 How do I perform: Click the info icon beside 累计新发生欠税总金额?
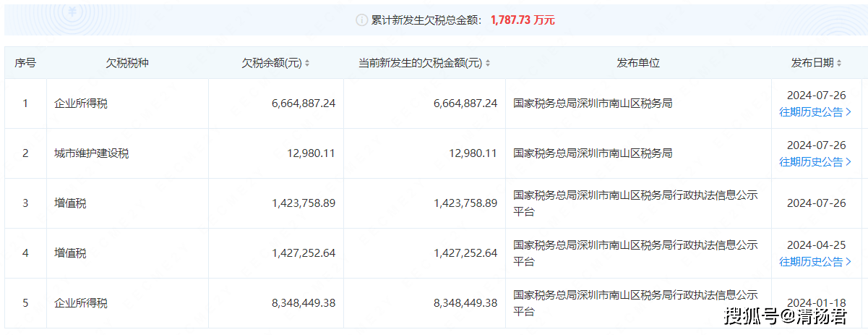362,20
